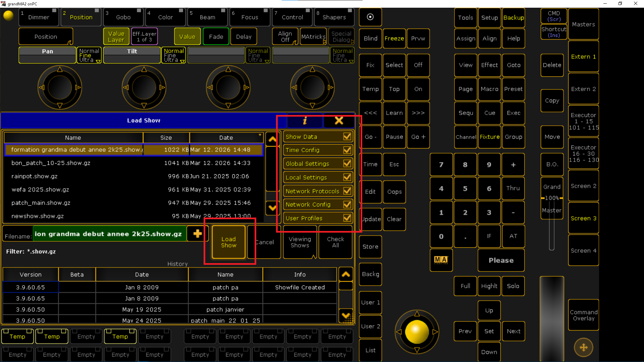
Task: Click the Pan encoder right arrow
Action: tap(78, 87)
